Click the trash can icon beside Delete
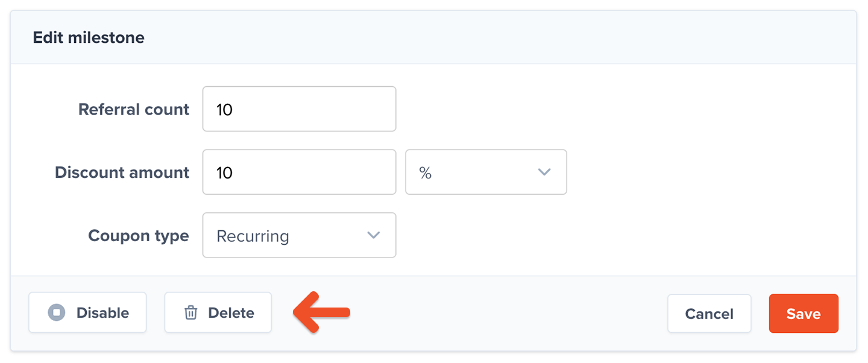 pyautogui.click(x=190, y=313)
